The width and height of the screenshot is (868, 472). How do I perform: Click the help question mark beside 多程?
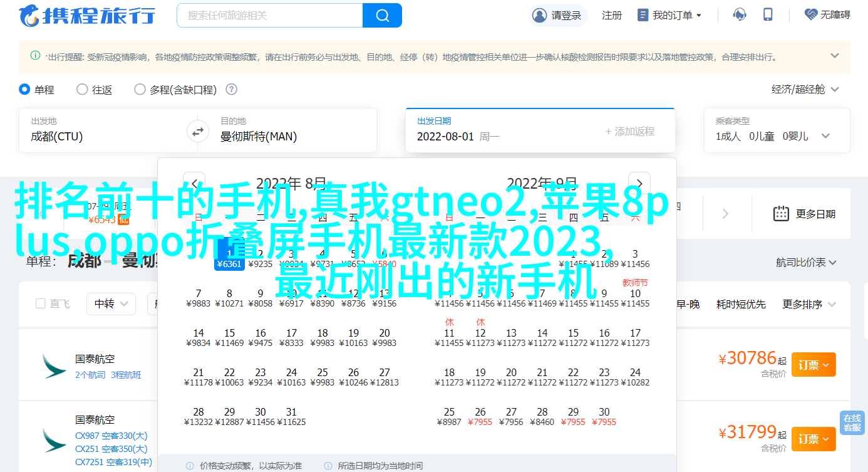coord(231,90)
